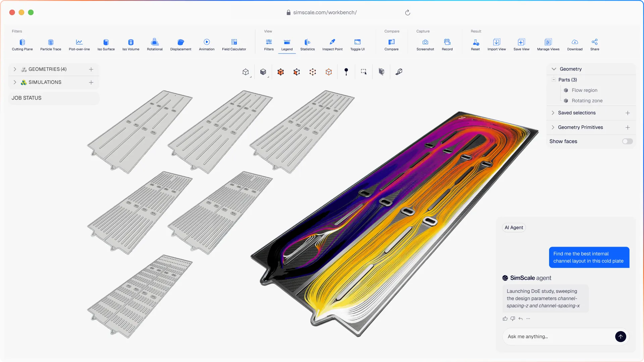Open the Field Calculator
The height and width of the screenshot is (362, 644).
tap(234, 45)
